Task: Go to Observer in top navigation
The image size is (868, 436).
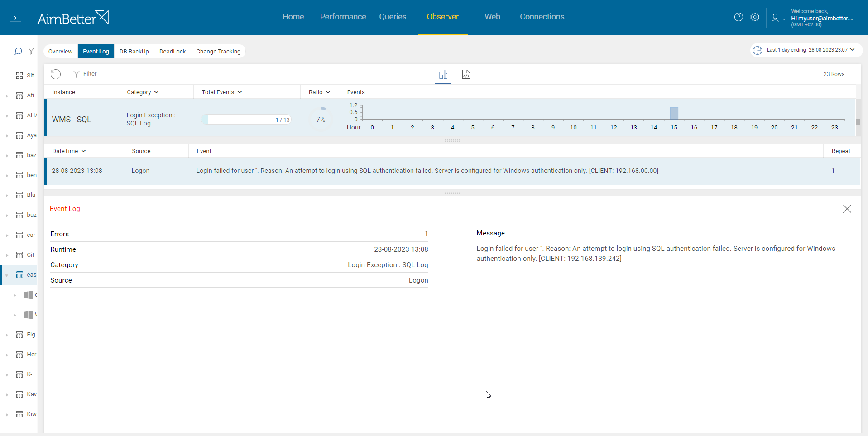Action: (x=443, y=17)
